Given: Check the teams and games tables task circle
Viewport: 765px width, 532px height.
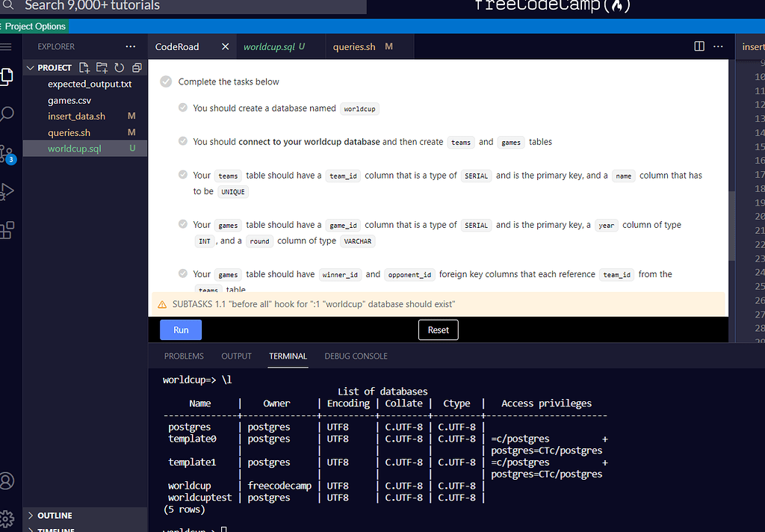Looking at the screenshot, I should point(183,142).
